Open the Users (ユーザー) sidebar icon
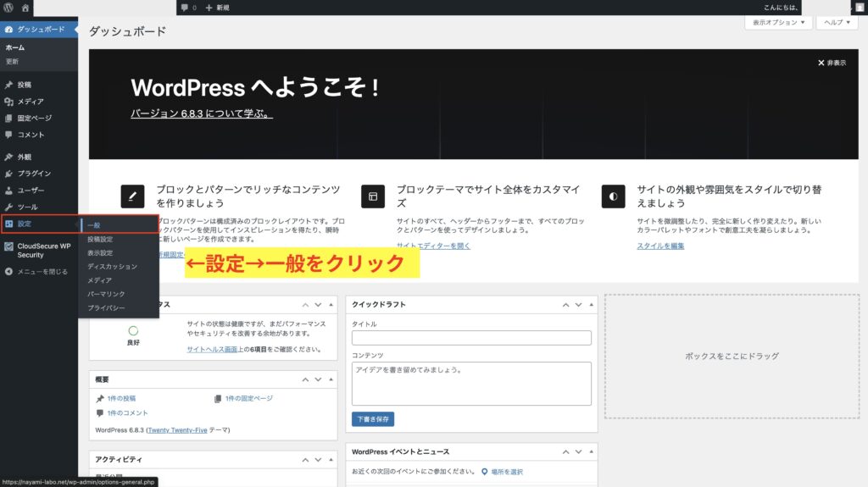868x487 pixels. click(8, 191)
